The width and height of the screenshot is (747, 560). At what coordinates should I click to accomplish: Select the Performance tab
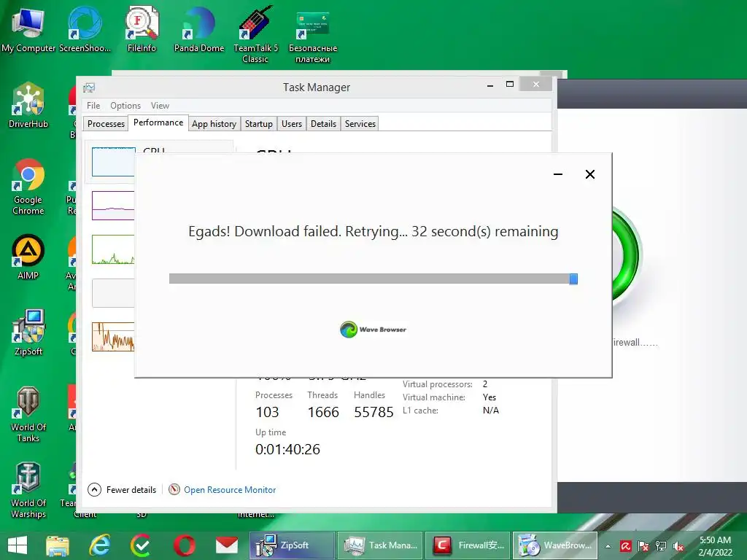(158, 122)
